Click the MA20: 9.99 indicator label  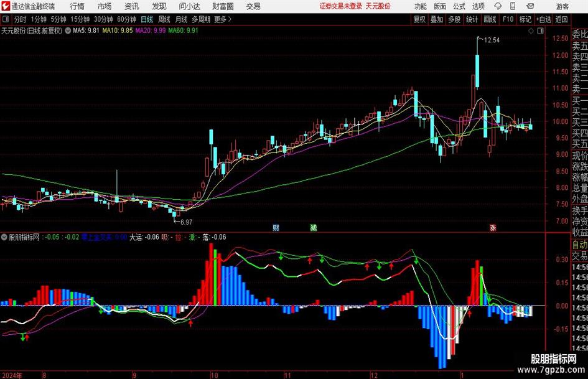click(151, 30)
